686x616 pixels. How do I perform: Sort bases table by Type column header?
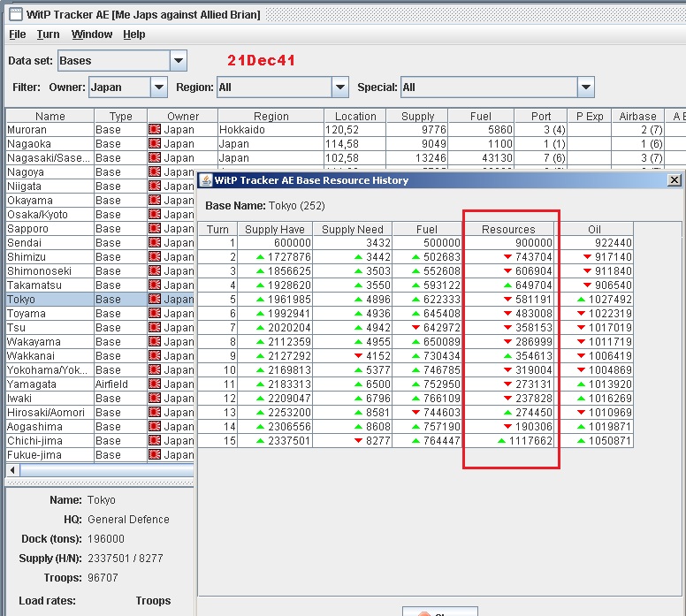[x=121, y=116]
